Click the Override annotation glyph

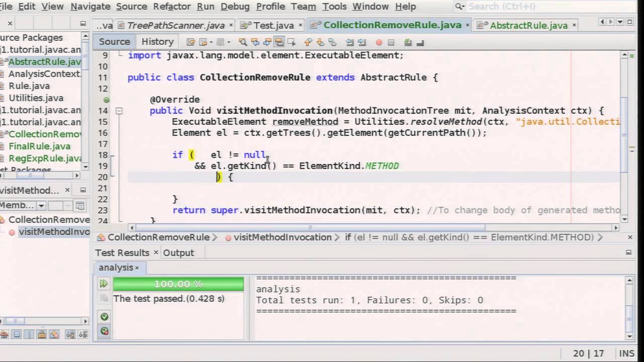click(x=106, y=100)
